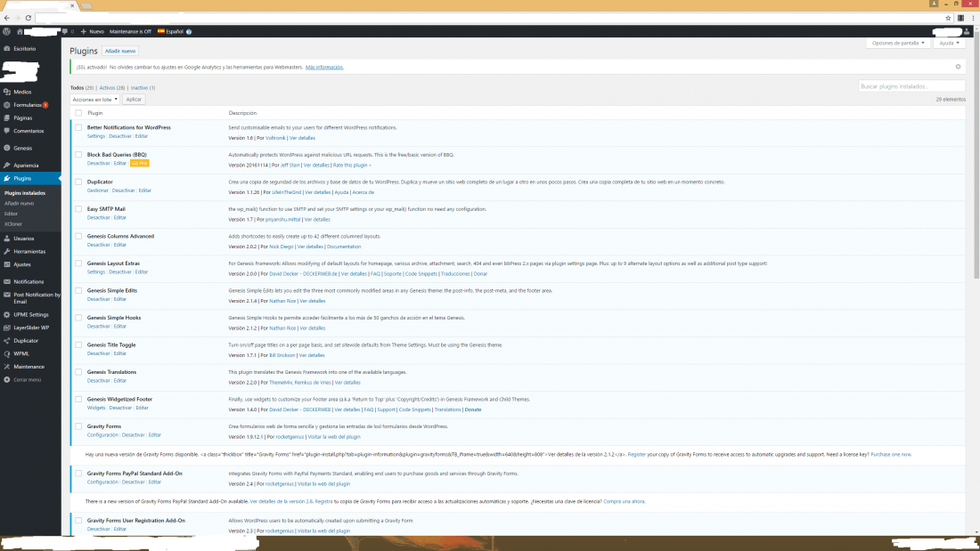Click the WordPress logo in admin bar
Screen dimensions: 980x551
[x=7, y=31]
